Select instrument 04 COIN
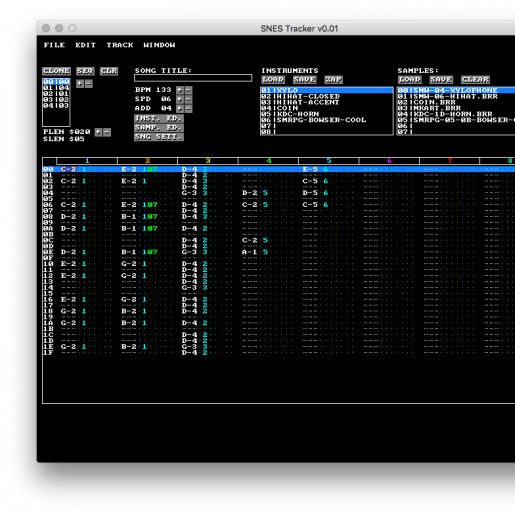Screen dimensions: 515x515 point(327,108)
